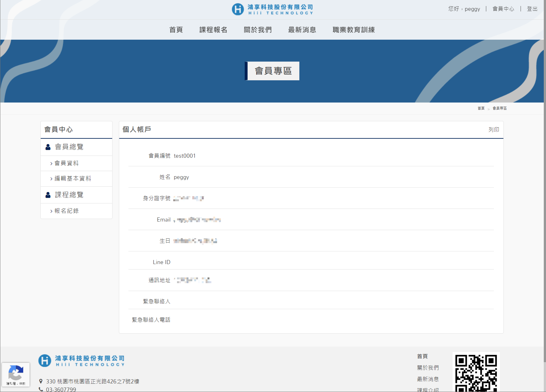The width and height of the screenshot is (546, 392).
Task: Open 課程報名 in the top navigation
Action: click(213, 30)
